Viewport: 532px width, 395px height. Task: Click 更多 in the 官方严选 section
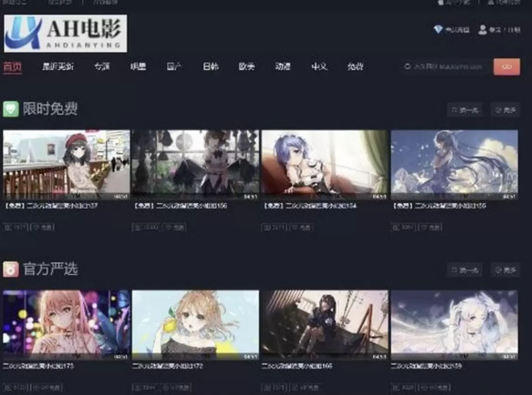(506, 270)
